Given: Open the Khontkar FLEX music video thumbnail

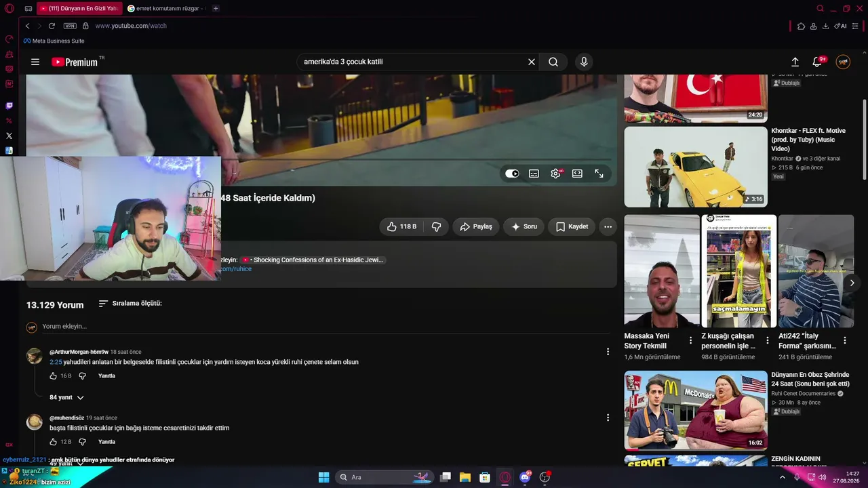Looking at the screenshot, I should coord(696,167).
